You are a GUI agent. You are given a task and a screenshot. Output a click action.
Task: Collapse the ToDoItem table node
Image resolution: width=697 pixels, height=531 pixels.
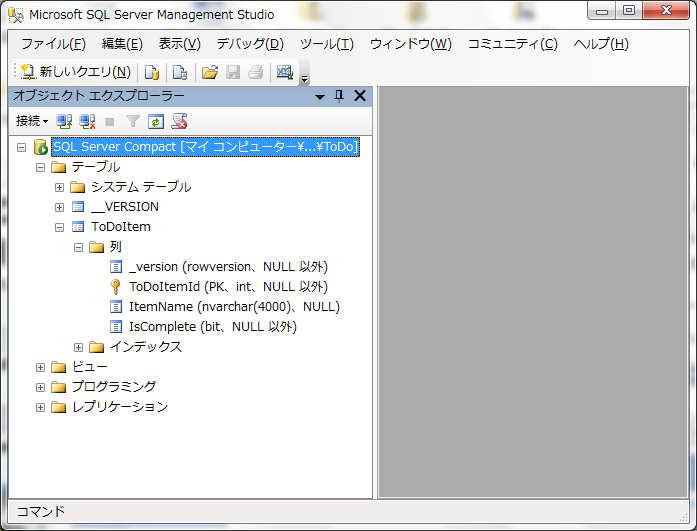60,228
